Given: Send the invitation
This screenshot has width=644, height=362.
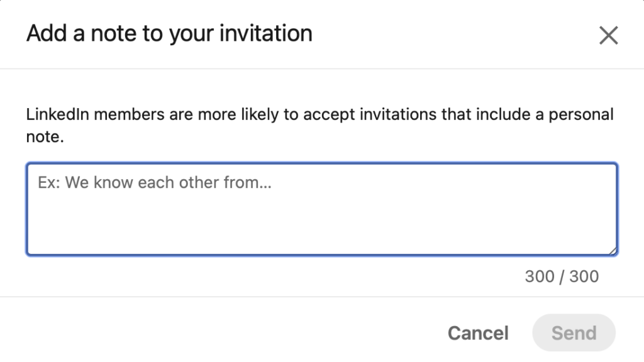Looking at the screenshot, I should [x=574, y=332].
